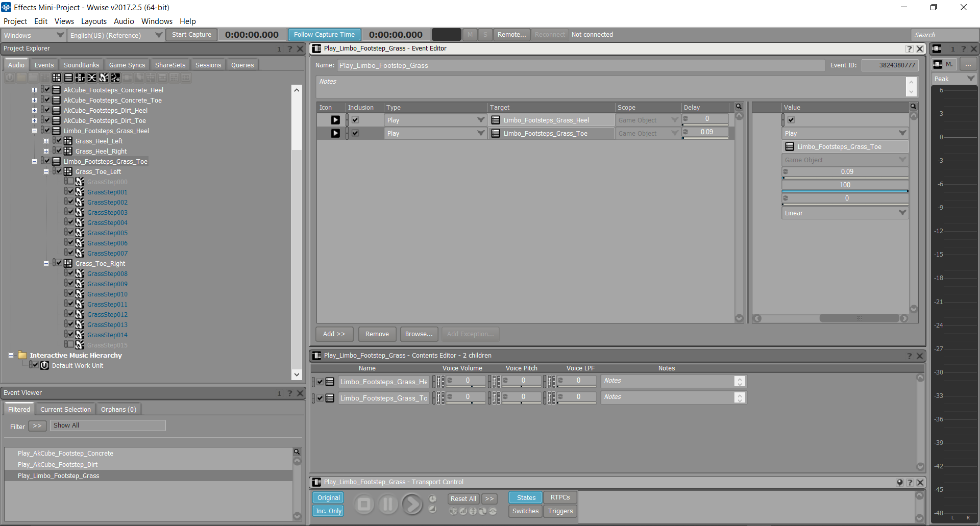Click the pin icon on Transport Control panel
Screen dimensions: 980x526
tap(899, 482)
